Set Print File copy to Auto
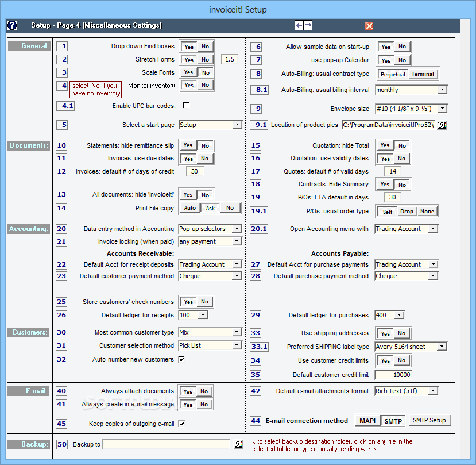Screen dimensions: 476x465 click(x=189, y=208)
